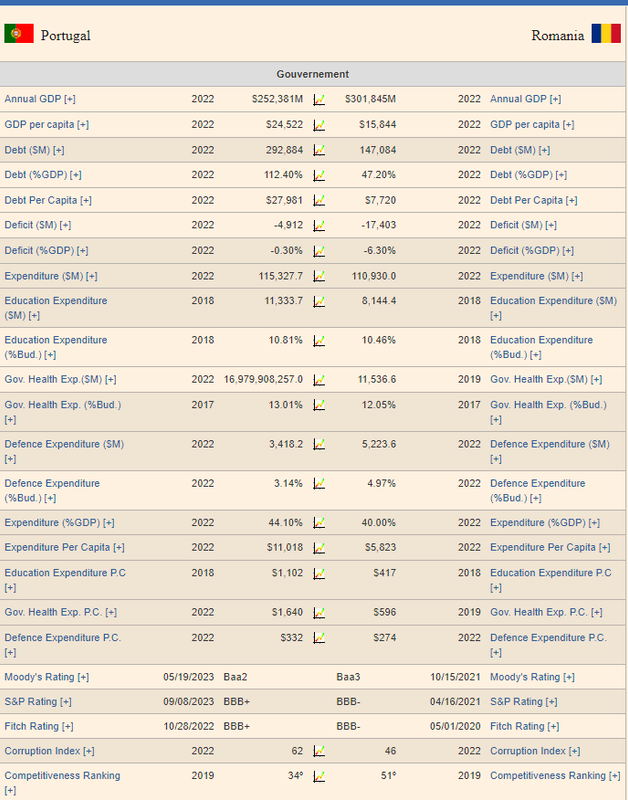Open the chart icon in Deficit ($M) row
628x800 pixels.
(x=319, y=226)
